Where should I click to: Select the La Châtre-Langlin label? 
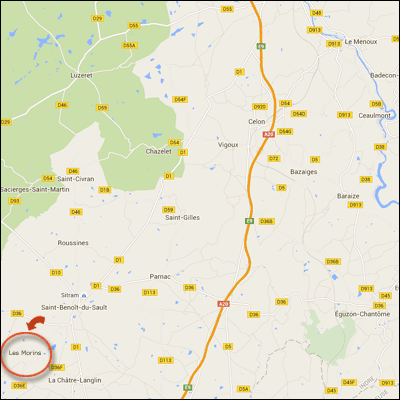click(x=75, y=380)
